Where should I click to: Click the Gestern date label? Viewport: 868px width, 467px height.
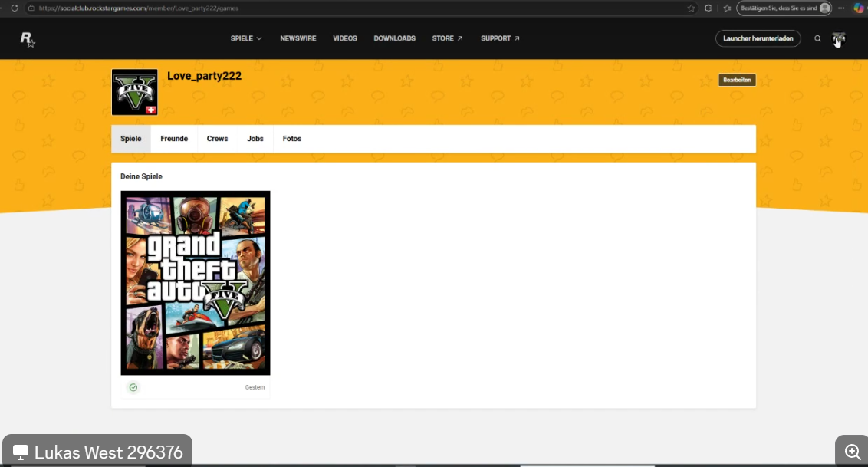point(255,387)
